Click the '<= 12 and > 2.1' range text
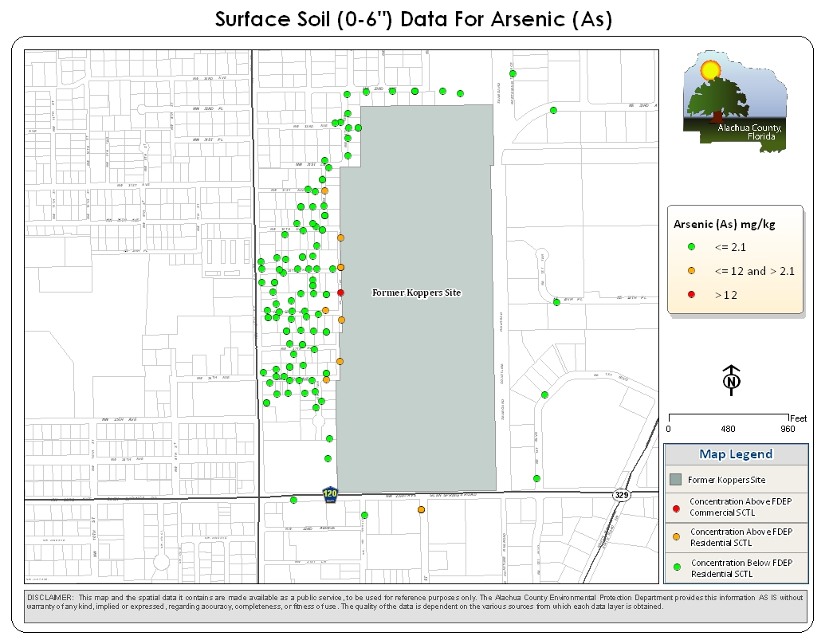Screen dimensions: 833x644 coord(754,271)
